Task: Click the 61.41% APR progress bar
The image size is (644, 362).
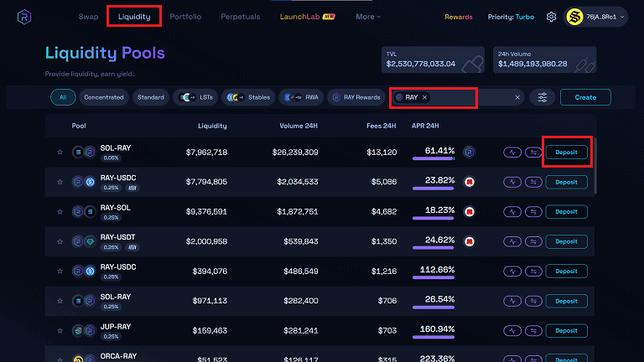Action: [x=434, y=158]
